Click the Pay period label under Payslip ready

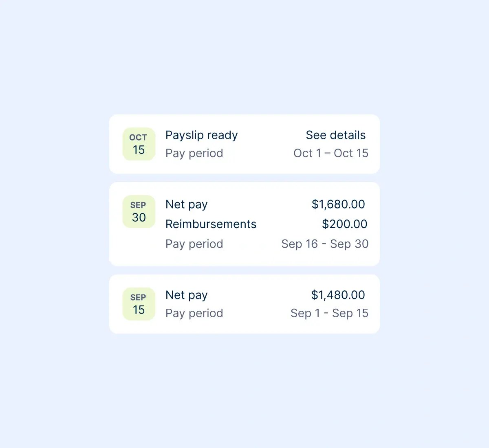point(194,153)
